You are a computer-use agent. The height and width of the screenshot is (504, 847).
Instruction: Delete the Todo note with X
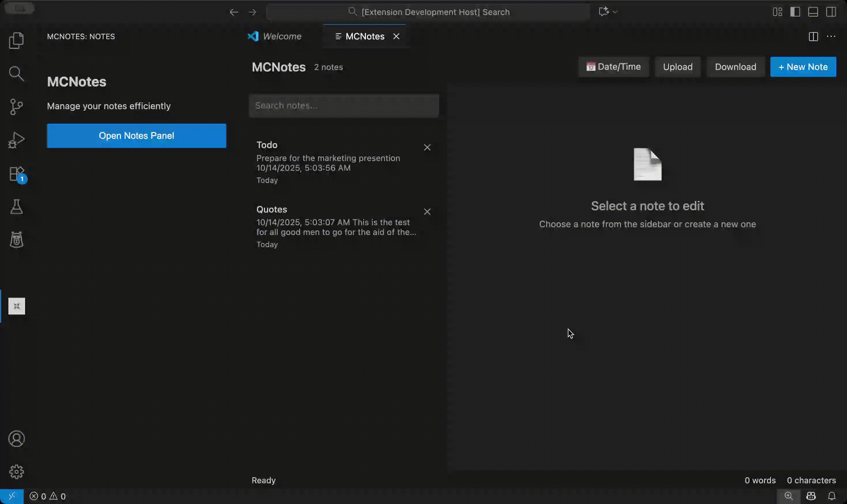click(427, 147)
